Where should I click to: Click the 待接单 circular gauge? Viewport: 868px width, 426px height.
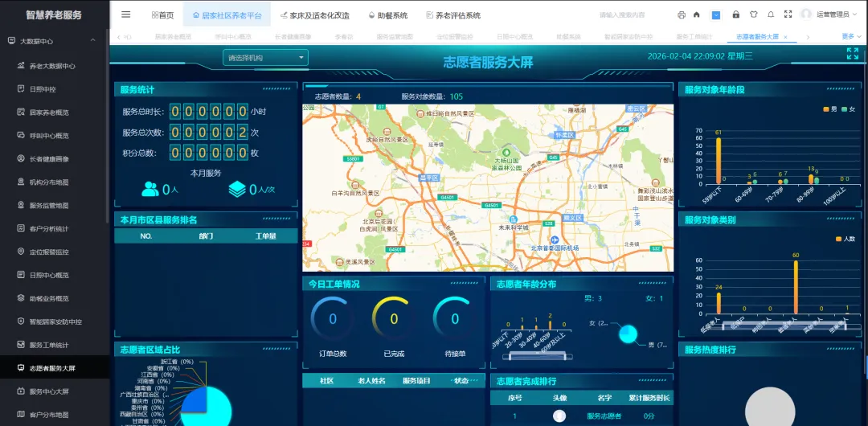[454, 318]
